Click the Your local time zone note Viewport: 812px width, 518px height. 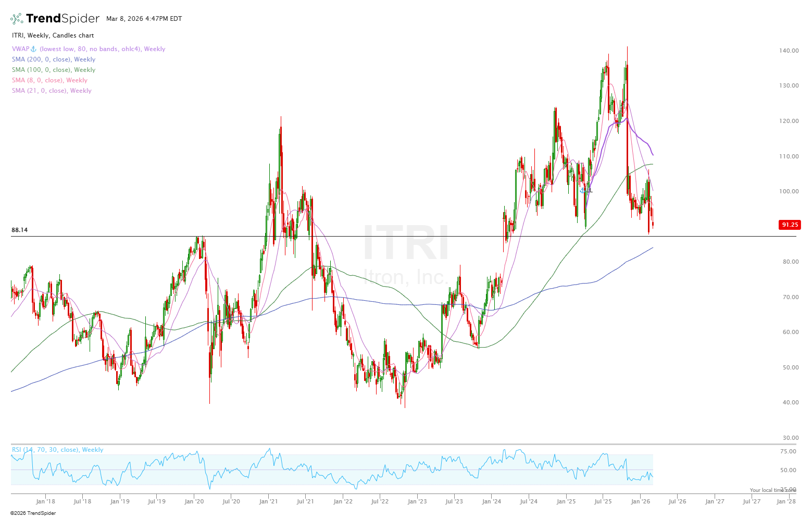(x=773, y=490)
